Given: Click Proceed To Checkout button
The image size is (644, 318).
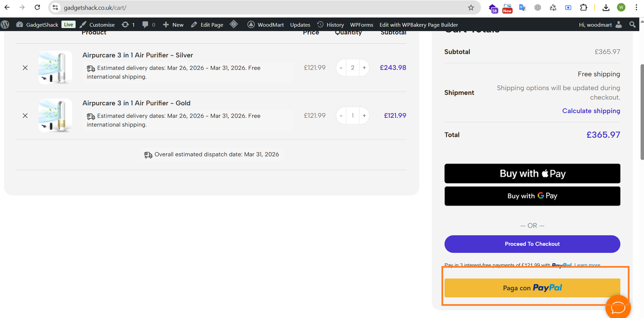Looking at the screenshot, I should [x=532, y=244].
